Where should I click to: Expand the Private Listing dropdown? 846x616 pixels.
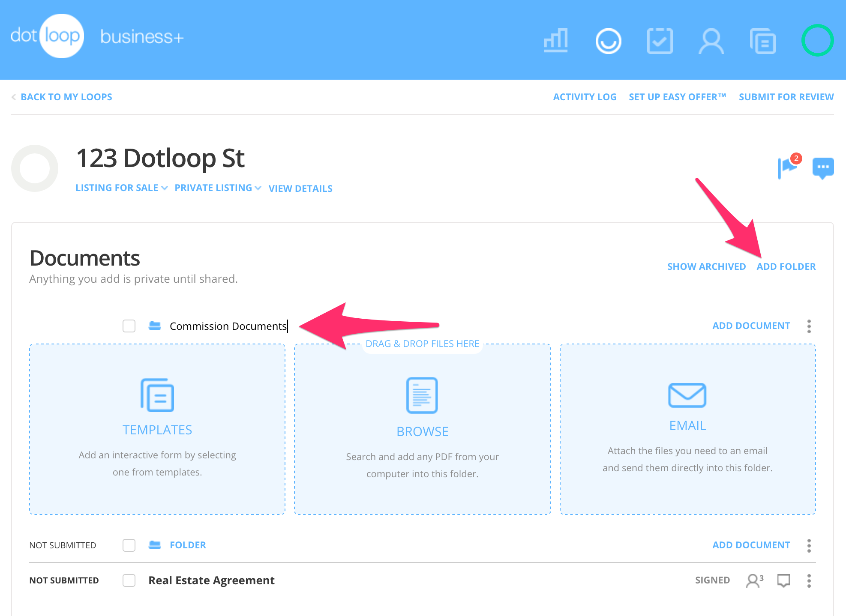[217, 188]
